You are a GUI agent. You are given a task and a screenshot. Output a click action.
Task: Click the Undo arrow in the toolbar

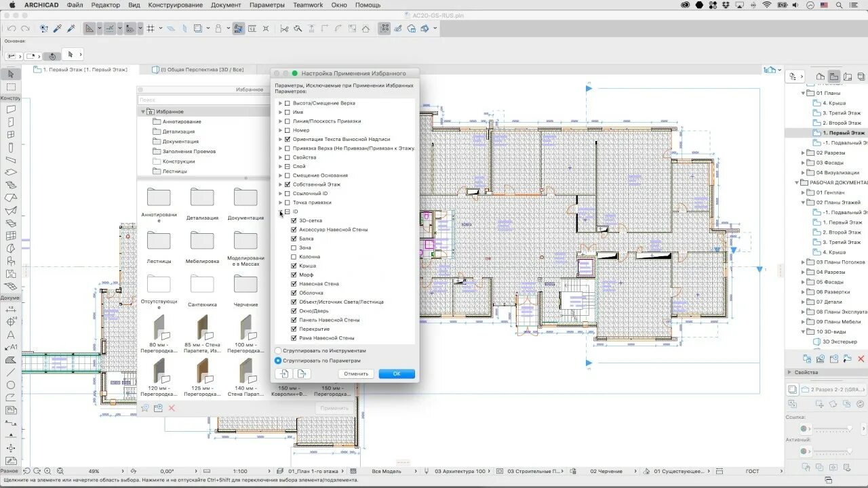12,28
